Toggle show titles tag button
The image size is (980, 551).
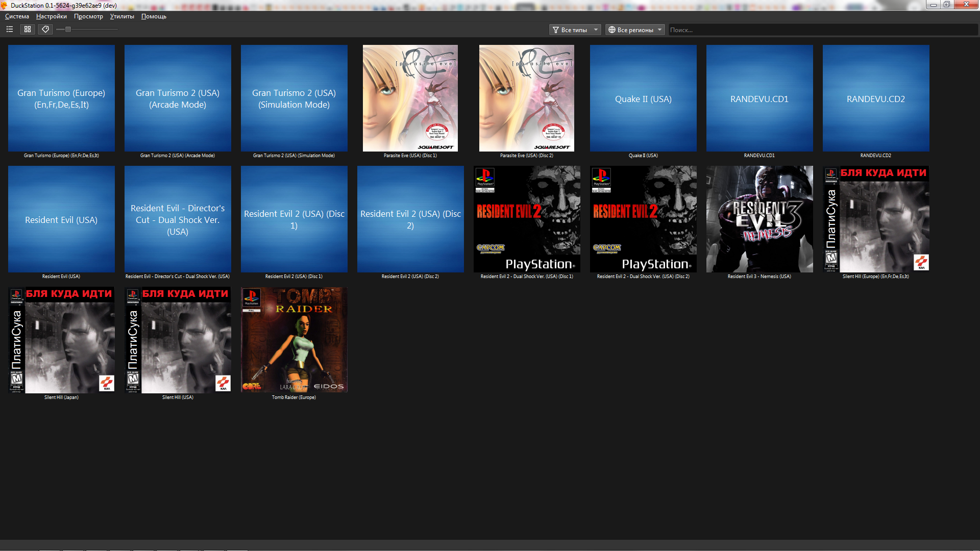click(x=45, y=30)
